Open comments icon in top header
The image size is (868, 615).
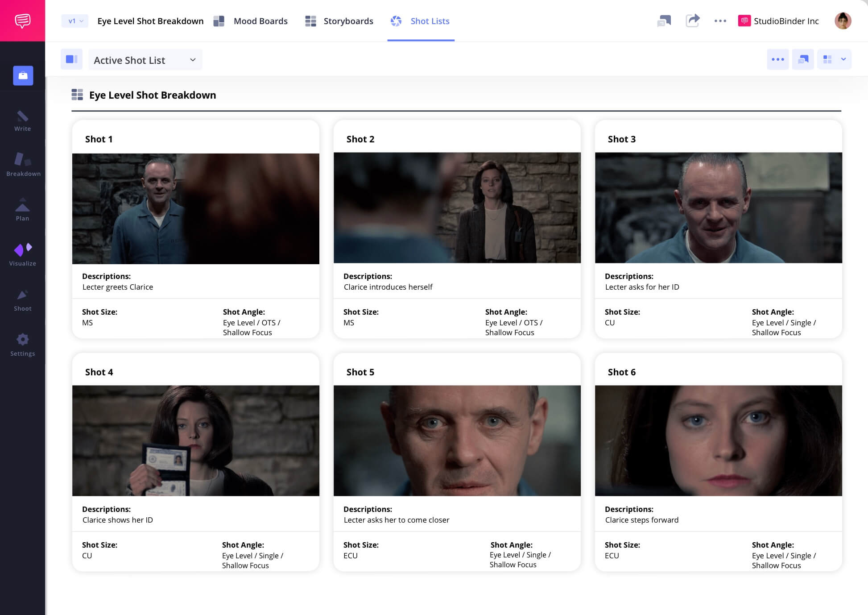click(664, 21)
